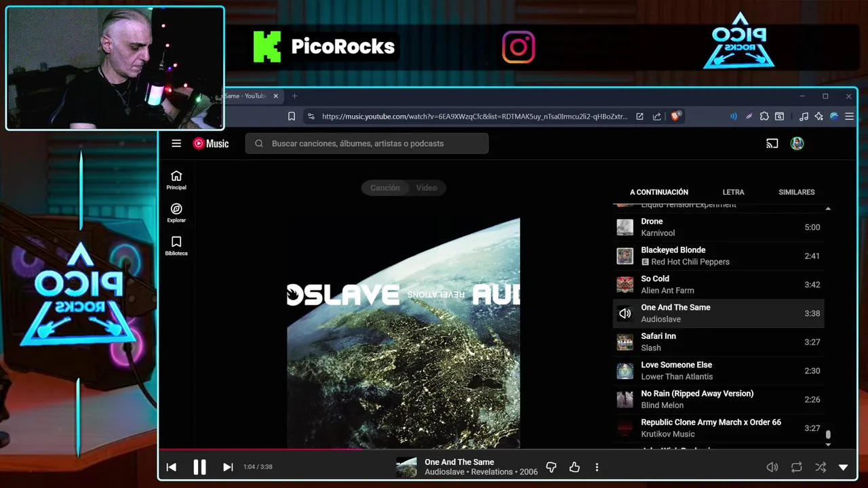
Task: Open the Biblioteca library section
Action: 176,245
